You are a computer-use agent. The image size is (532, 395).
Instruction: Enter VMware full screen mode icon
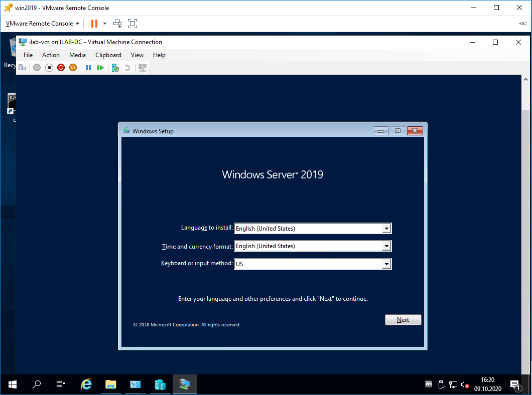tap(132, 24)
